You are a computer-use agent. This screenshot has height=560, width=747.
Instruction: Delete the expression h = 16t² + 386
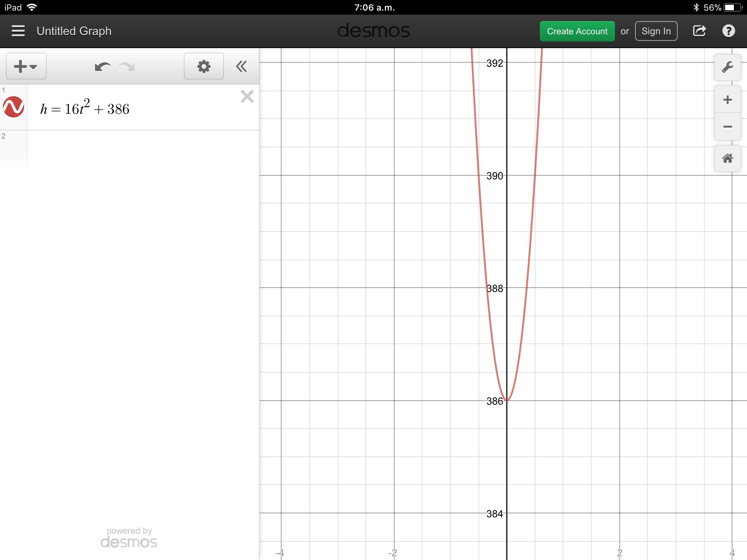247,97
